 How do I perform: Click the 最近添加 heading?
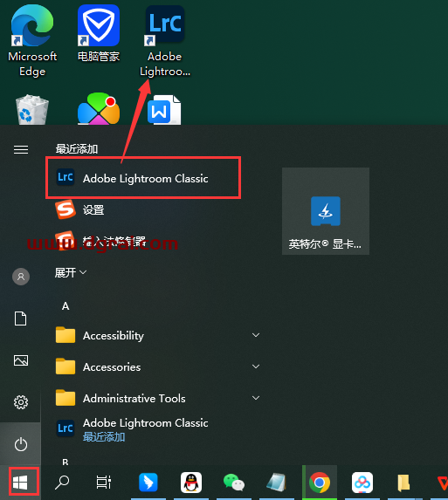tap(77, 149)
